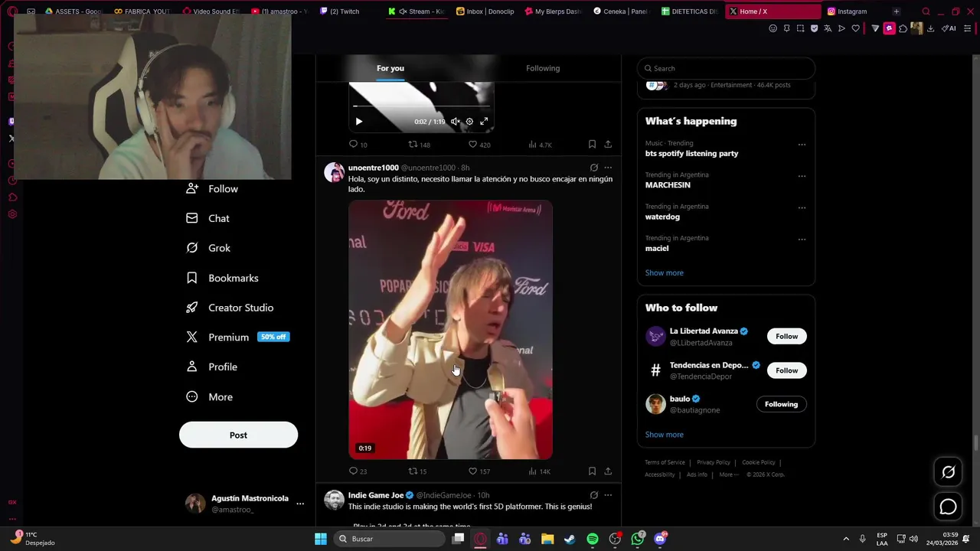
Task: Enter fullscreen on the top video
Action: [x=484, y=122]
